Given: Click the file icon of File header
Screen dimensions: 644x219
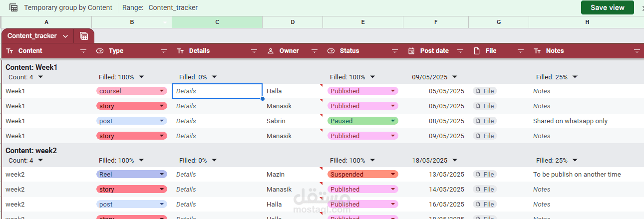Looking at the screenshot, I should tap(477, 51).
